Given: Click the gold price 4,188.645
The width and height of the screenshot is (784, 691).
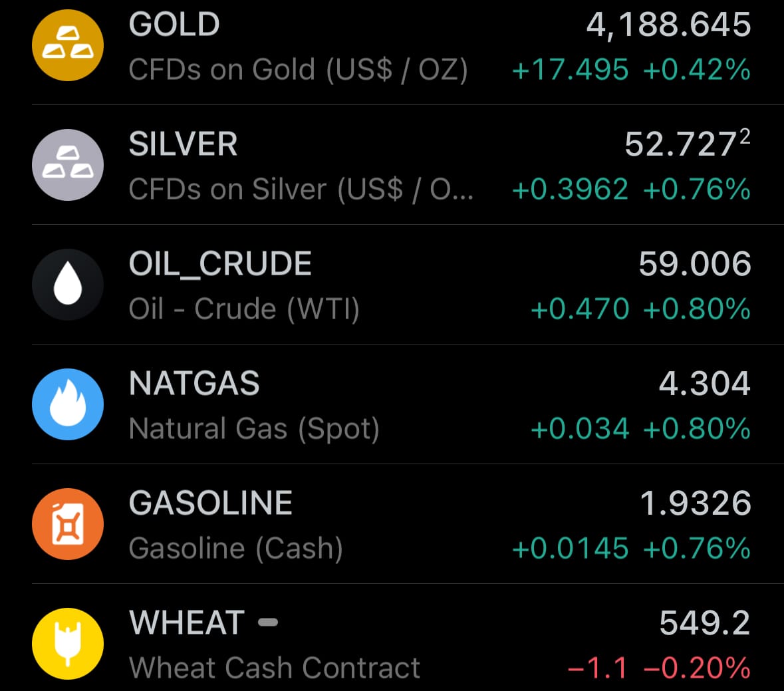Looking at the screenshot, I should (x=668, y=25).
